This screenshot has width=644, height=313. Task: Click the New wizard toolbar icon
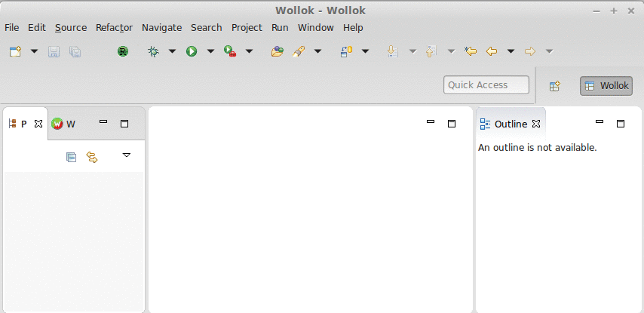(15, 51)
